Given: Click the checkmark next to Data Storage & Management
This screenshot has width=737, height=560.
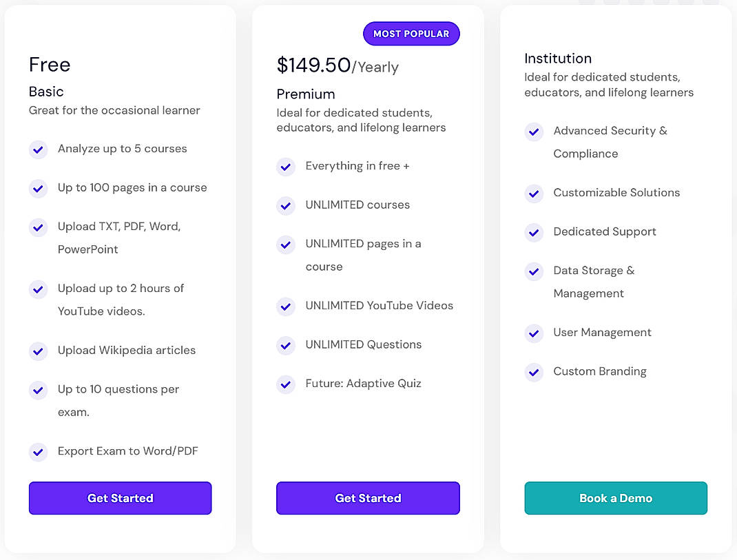Looking at the screenshot, I should coord(534,271).
